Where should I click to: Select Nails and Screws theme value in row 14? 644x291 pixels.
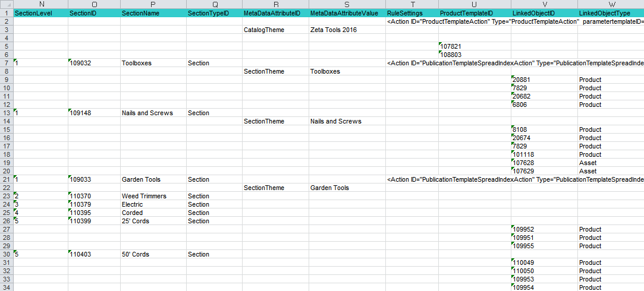[347, 121]
